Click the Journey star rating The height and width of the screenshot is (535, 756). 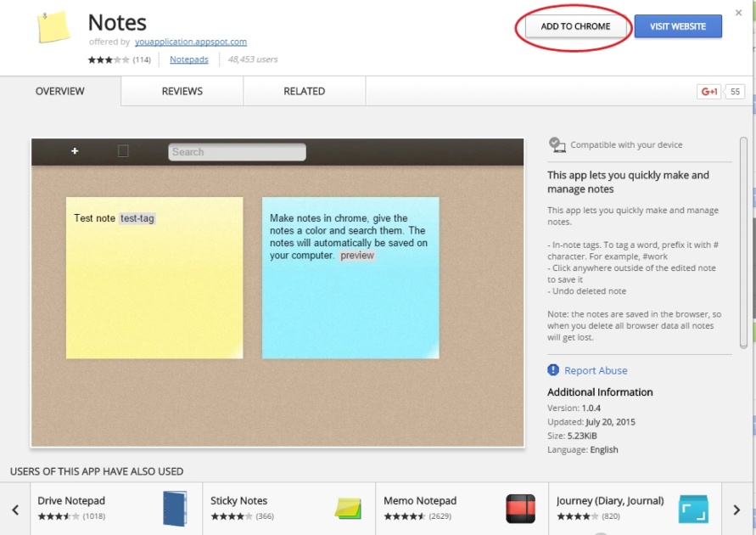point(578,516)
